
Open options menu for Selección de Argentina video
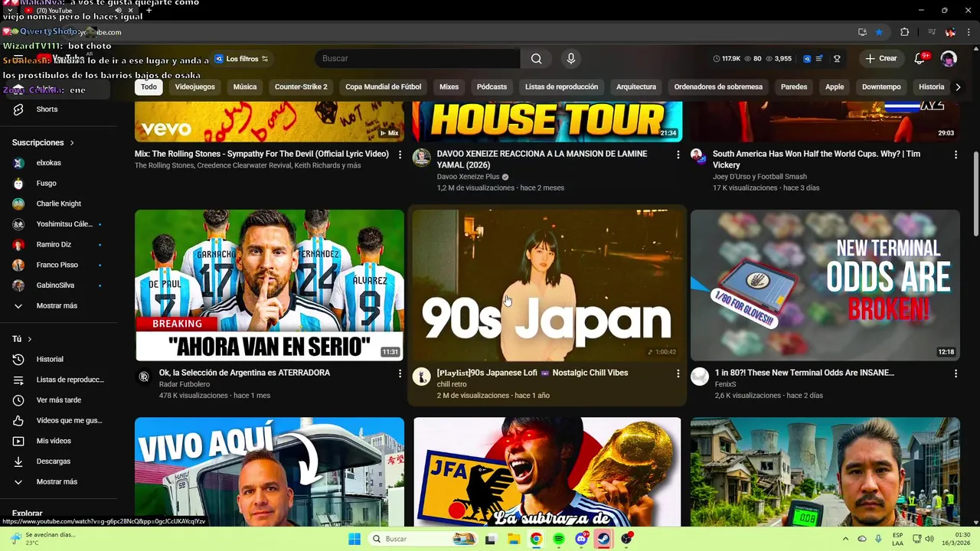[400, 373]
